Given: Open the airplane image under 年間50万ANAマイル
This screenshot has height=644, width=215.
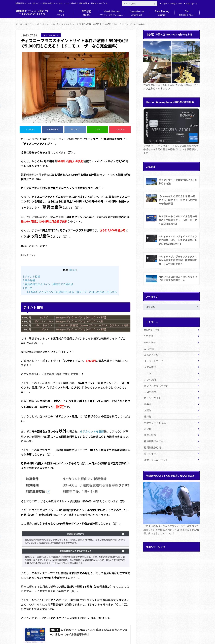Looking at the screenshot, I should (x=171, y=503).
